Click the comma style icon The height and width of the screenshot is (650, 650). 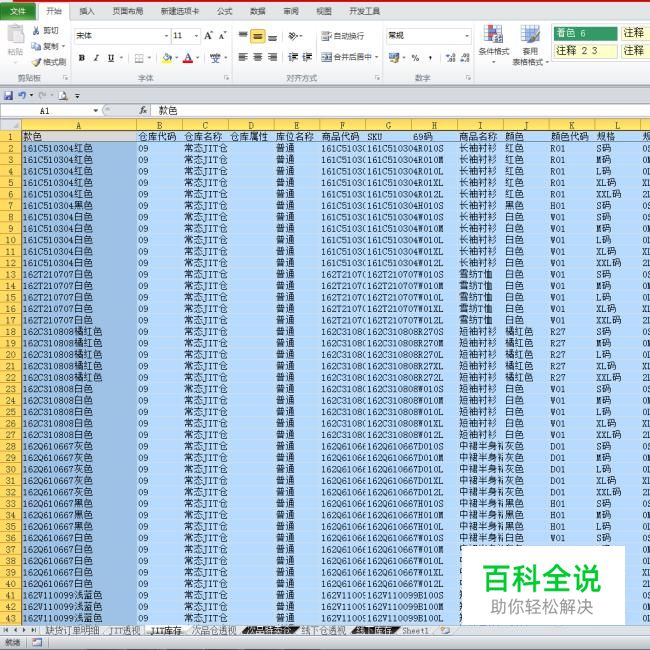430,58
